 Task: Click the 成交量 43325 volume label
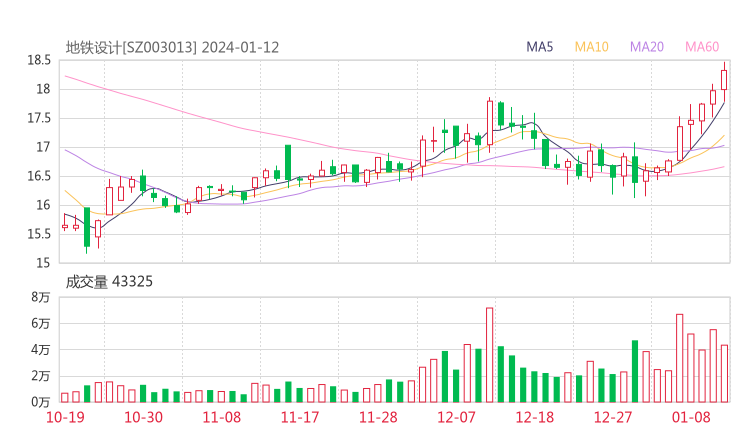coord(109,282)
